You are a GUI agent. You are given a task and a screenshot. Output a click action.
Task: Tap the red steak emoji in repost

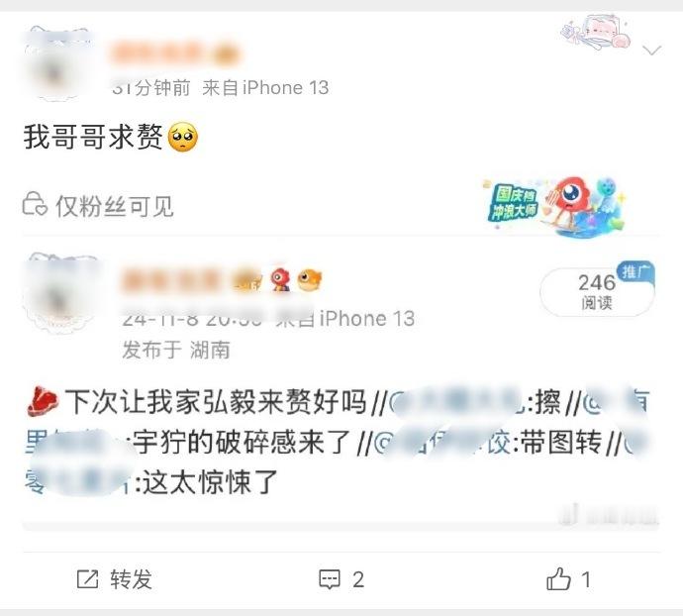[x=43, y=401]
